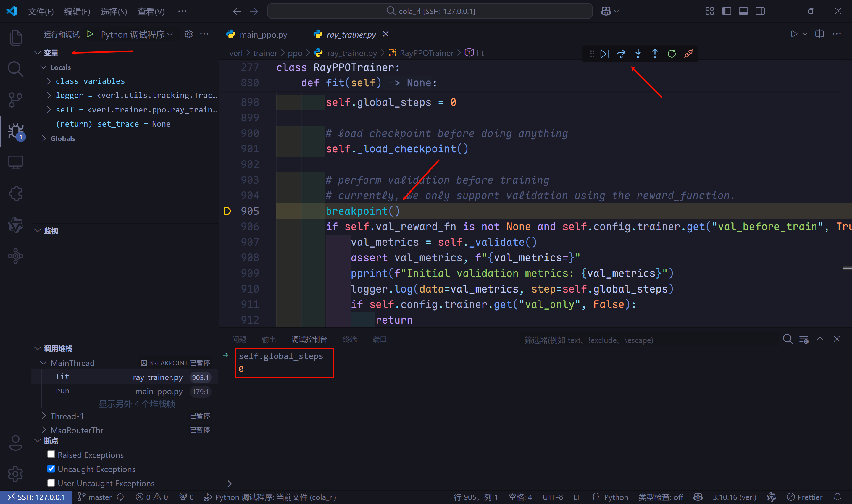Viewport: 852px width, 504px height.
Task: Open the terminal panel tab
Action: 349,339
